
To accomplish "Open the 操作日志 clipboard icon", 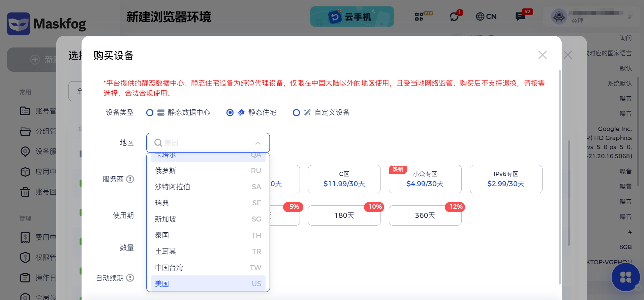I will (x=25, y=278).
